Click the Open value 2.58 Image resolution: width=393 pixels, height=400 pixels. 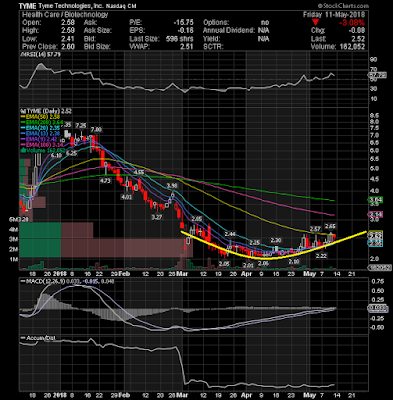coord(68,23)
